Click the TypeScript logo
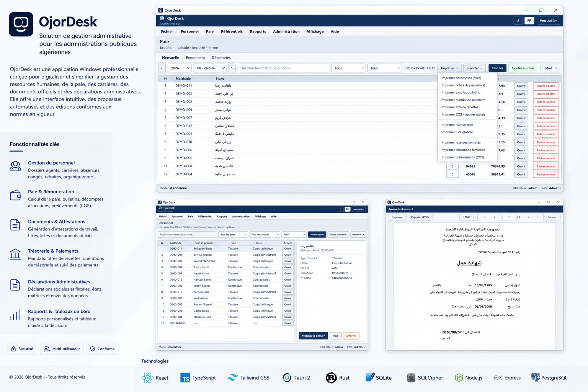The image size is (588, 392). pos(185,378)
